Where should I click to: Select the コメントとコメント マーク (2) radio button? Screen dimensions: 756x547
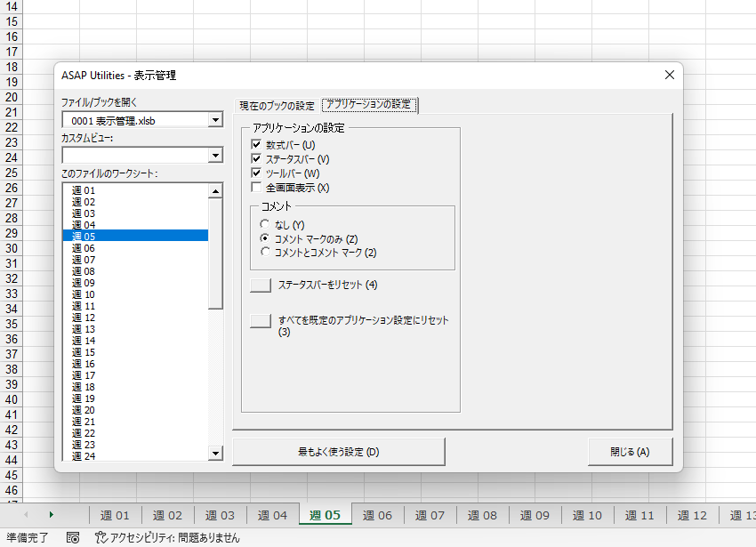265,252
